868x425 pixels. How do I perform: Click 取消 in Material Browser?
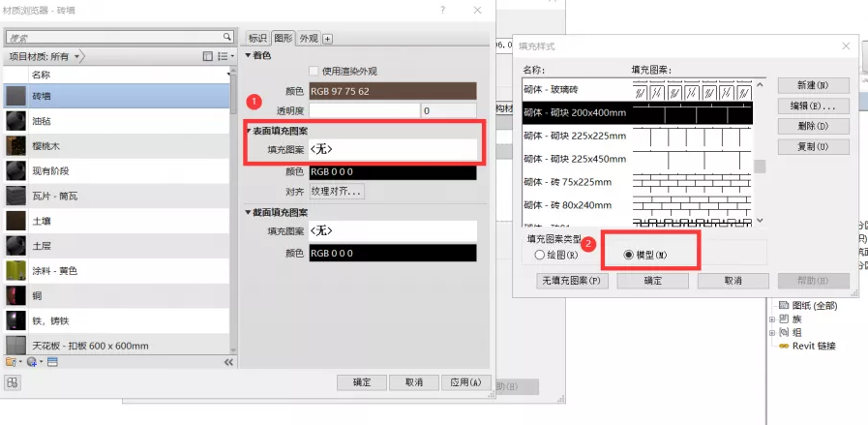click(414, 382)
